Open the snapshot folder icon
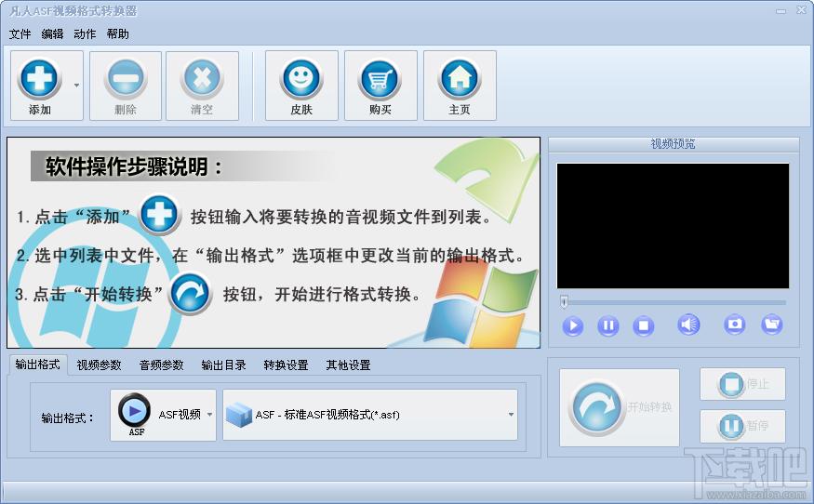The width and height of the screenshot is (814, 504). (x=772, y=325)
